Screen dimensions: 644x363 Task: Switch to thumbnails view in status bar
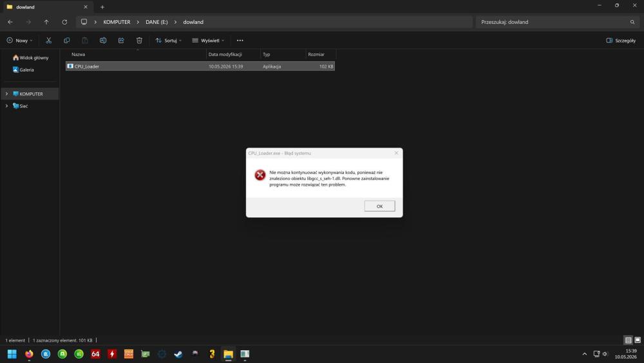pyautogui.click(x=638, y=340)
